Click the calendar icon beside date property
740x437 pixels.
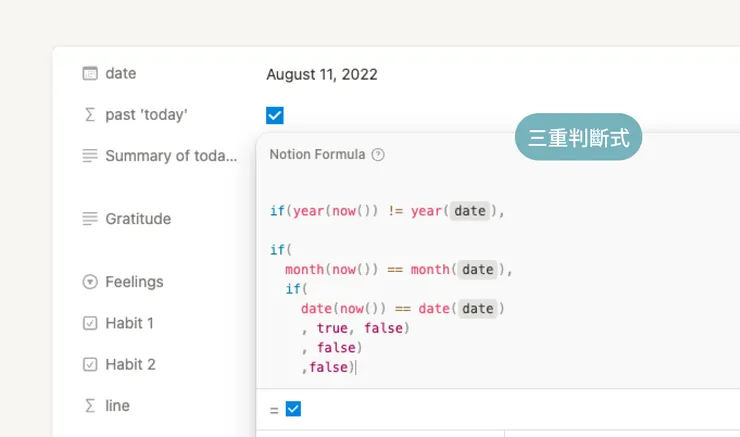tap(90, 73)
